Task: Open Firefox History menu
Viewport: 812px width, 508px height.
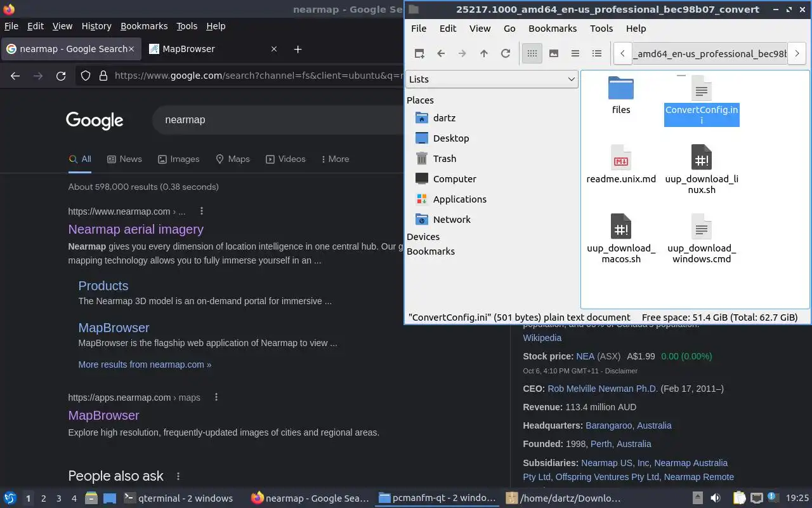Action: (x=96, y=26)
